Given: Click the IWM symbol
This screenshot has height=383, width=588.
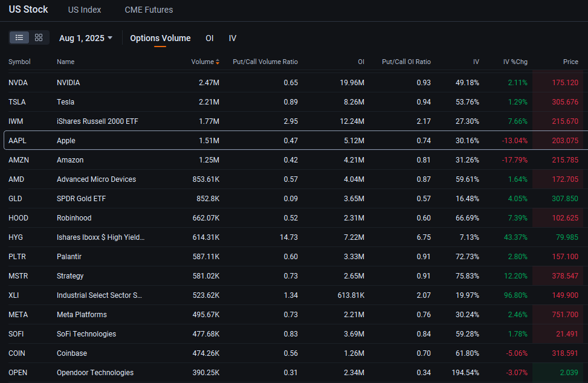Looking at the screenshot, I should coord(16,121).
